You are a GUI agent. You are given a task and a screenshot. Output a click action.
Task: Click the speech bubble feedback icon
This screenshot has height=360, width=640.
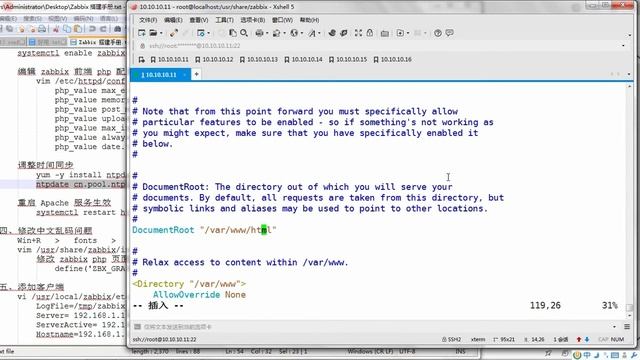coord(449,33)
